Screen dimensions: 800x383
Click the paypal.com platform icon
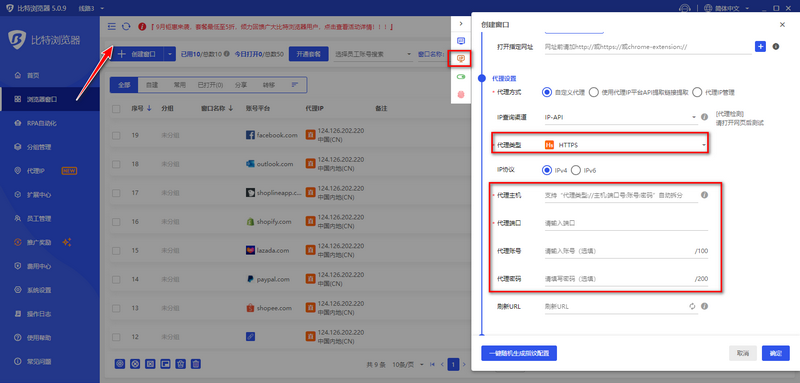[250, 279]
